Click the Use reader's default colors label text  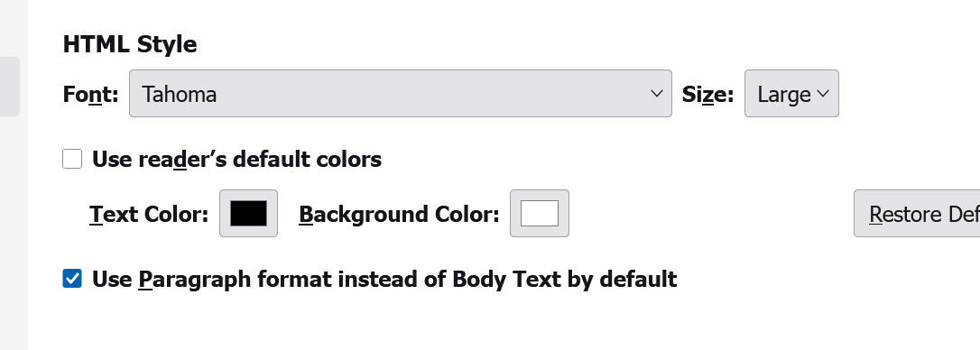point(236,160)
